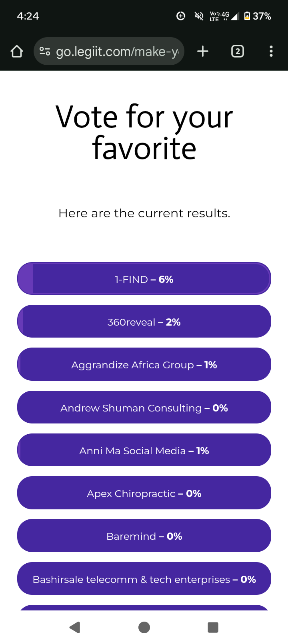Tap the Baremind poll option
This screenshot has width=288, height=644.
[144, 536]
